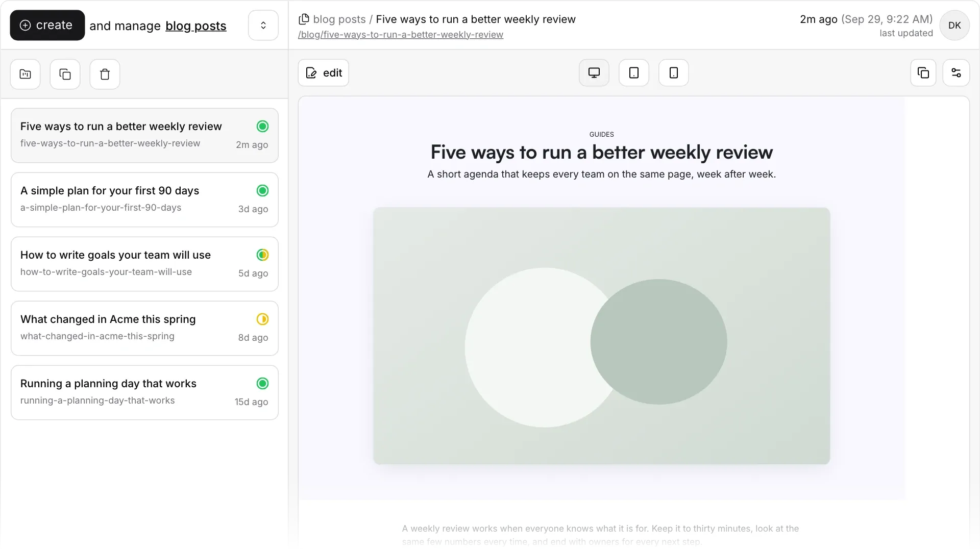The width and height of the screenshot is (980, 551).
Task: Click the edit button
Action: [x=323, y=73]
